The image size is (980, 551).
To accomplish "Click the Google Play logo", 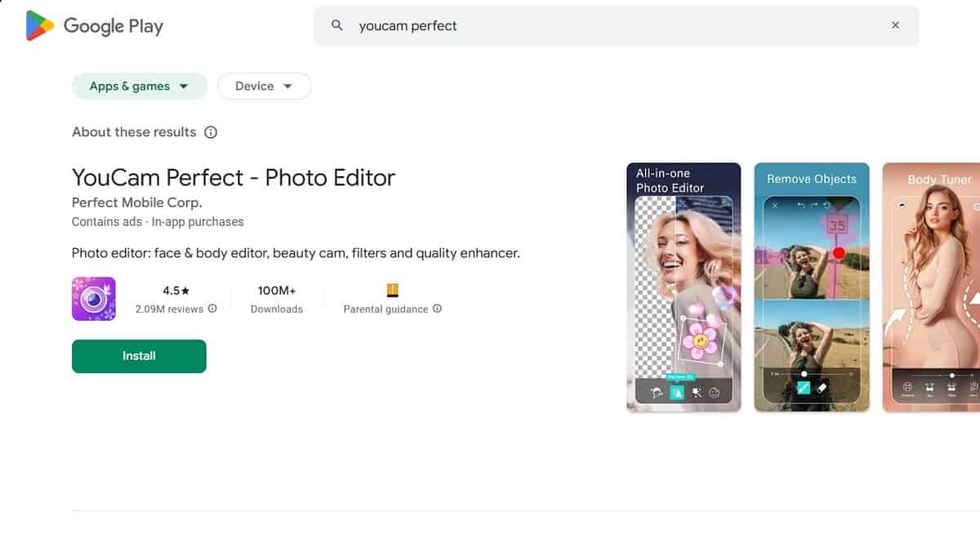I will click(94, 26).
